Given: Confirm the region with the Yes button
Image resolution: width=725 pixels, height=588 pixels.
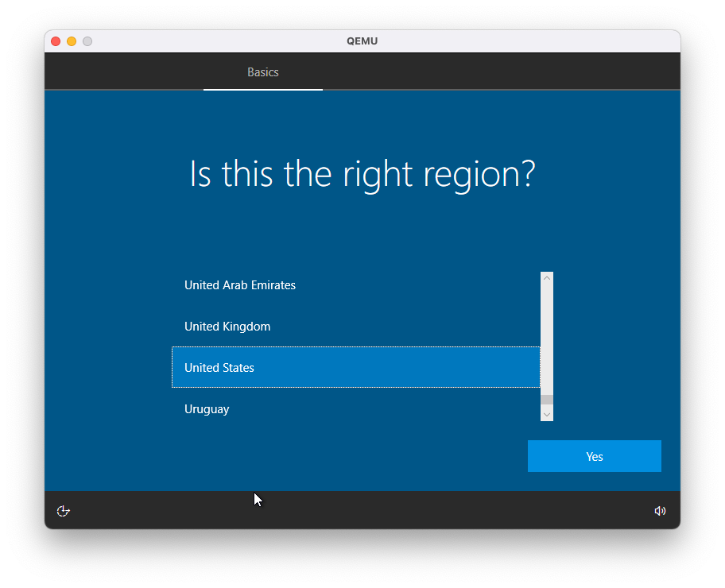Looking at the screenshot, I should point(594,456).
